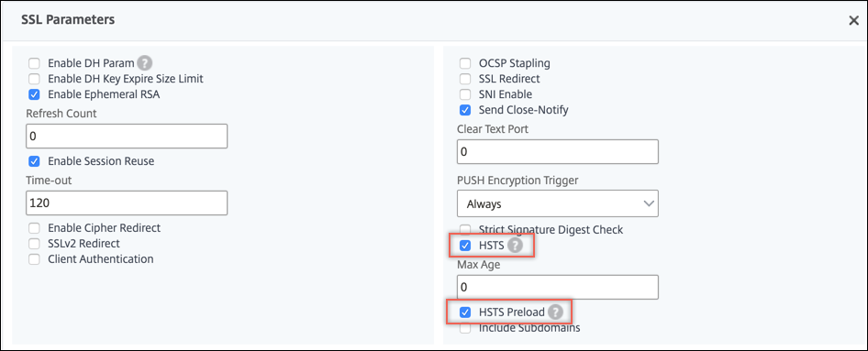This screenshot has height=351, width=868.
Task: Select the Max Age input field
Action: (x=558, y=288)
